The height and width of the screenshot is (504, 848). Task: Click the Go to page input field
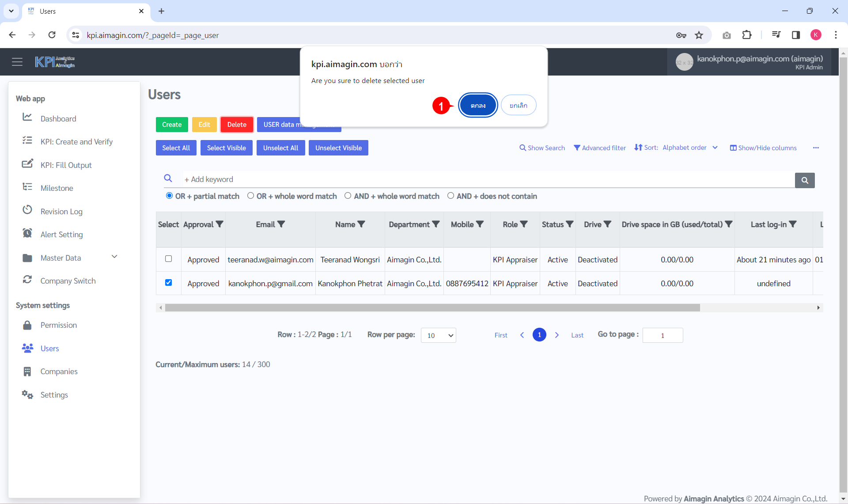662,335
